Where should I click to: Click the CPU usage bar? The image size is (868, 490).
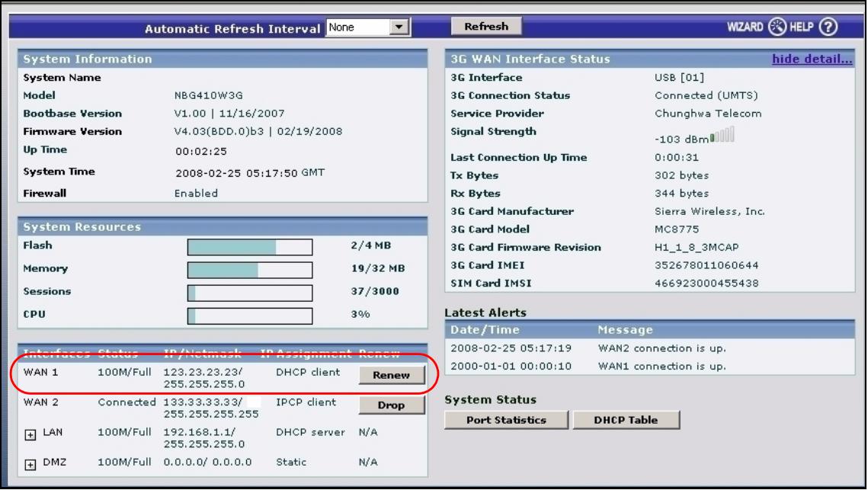coord(250,316)
